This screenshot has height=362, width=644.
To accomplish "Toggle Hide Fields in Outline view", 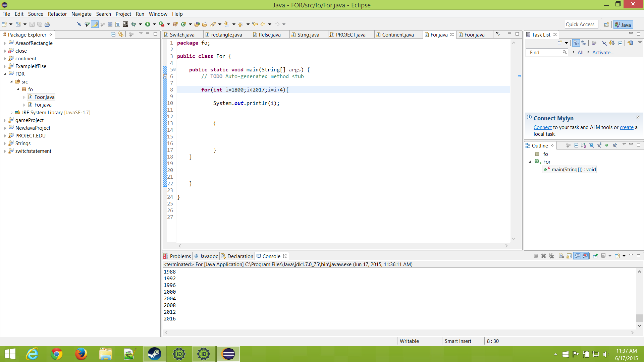I will (x=591, y=145).
